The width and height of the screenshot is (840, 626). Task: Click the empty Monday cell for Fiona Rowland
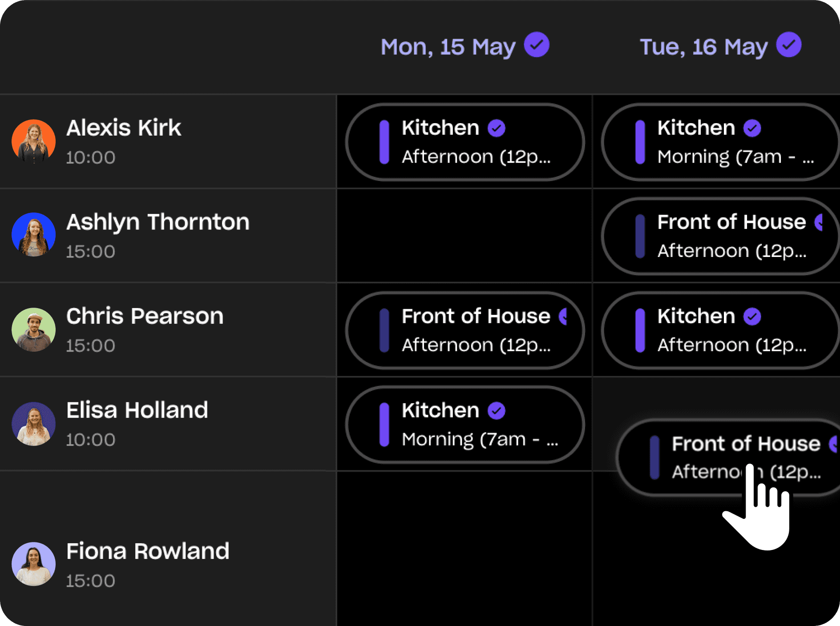click(464, 548)
